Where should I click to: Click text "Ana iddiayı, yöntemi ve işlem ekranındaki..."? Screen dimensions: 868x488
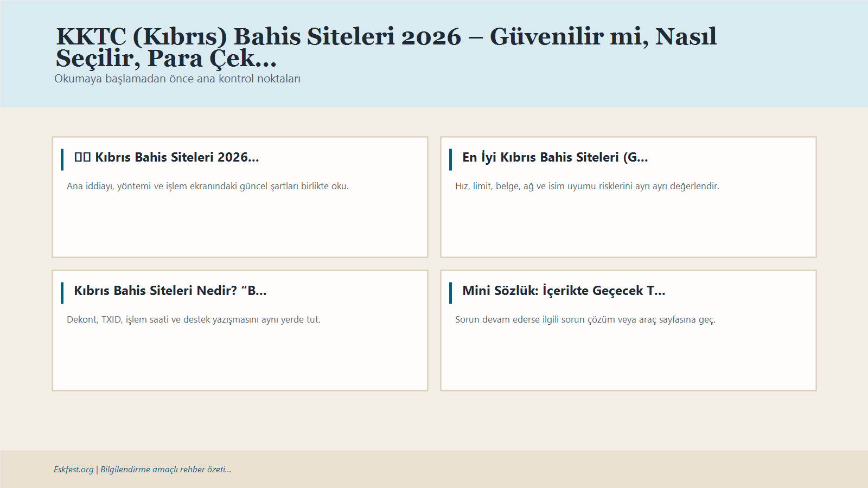click(x=208, y=186)
